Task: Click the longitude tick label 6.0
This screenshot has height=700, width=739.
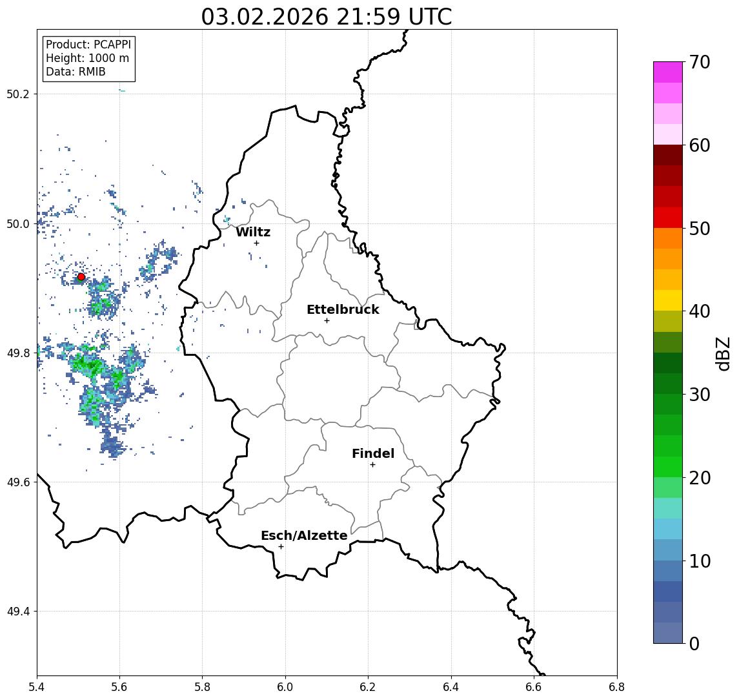Action: pyautogui.click(x=285, y=687)
